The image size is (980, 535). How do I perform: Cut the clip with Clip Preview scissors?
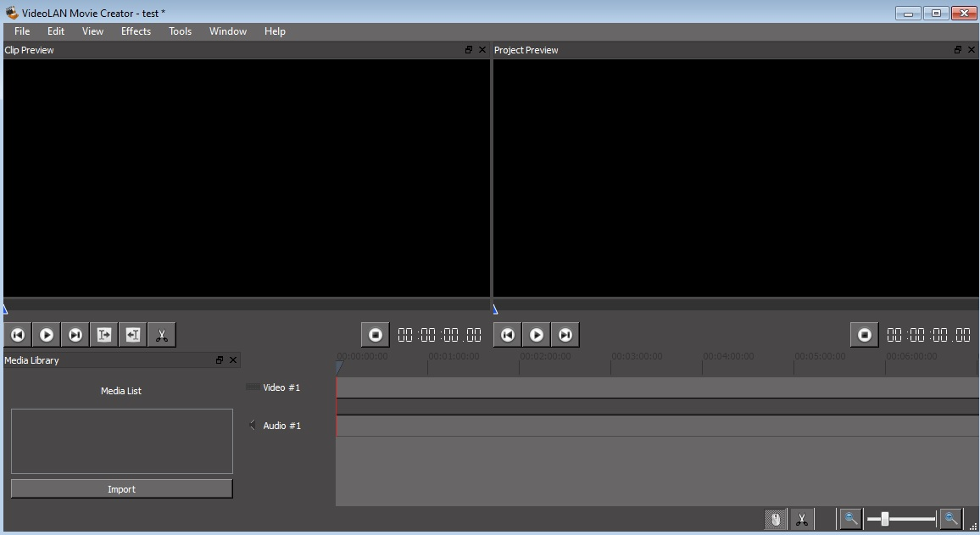[x=161, y=335]
